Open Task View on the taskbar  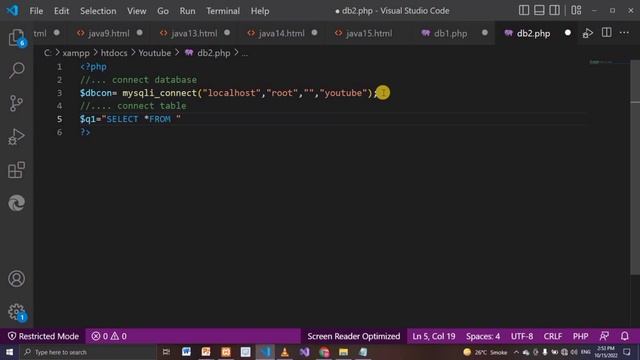tap(166, 352)
